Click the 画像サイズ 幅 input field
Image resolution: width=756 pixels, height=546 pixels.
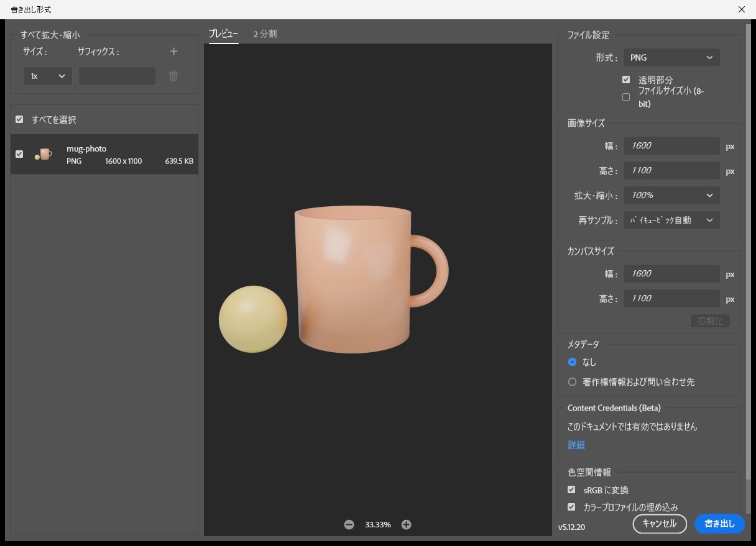click(x=671, y=146)
